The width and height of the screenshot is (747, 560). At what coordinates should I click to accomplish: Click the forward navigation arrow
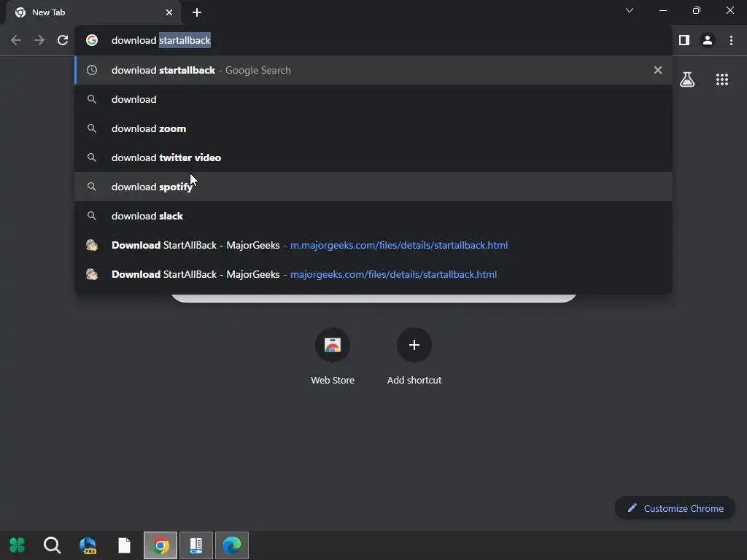point(39,41)
